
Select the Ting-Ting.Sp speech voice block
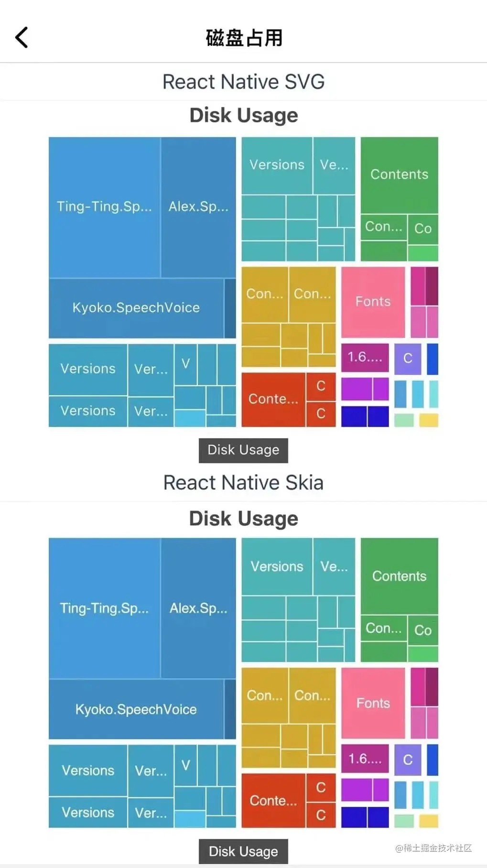[x=105, y=207]
